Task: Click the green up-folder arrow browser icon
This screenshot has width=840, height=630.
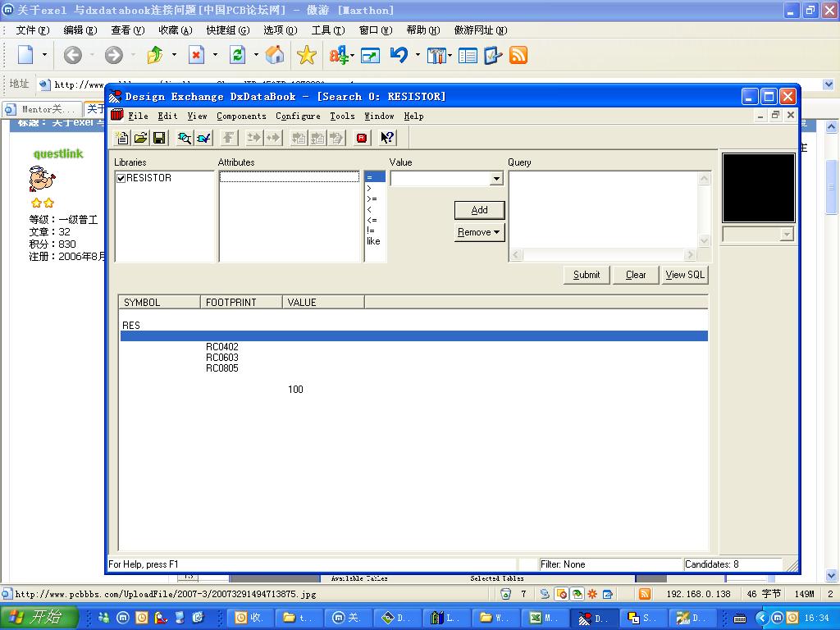Action: coord(155,55)
